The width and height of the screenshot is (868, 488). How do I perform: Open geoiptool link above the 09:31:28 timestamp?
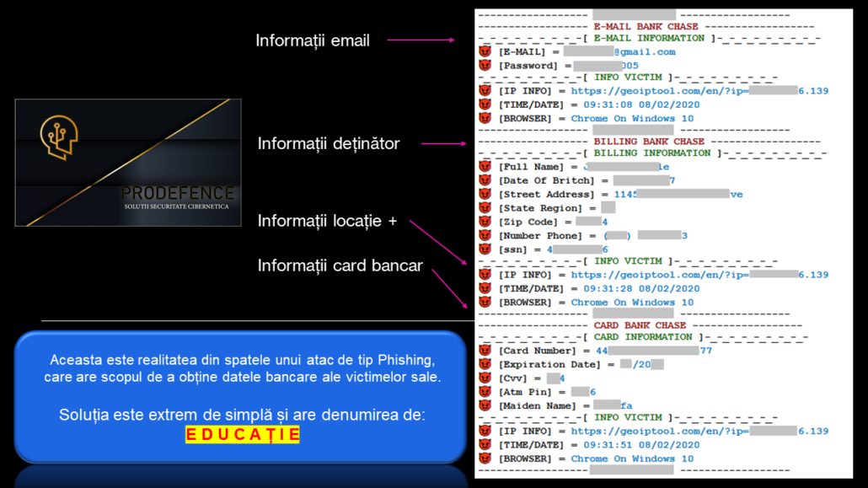(699, 275)
